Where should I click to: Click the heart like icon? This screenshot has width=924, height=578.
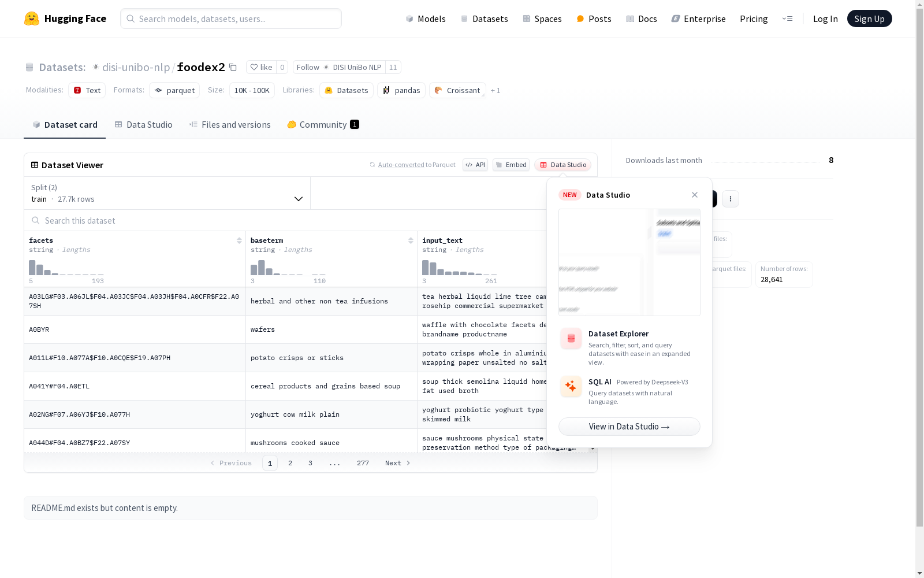[254, 67]
